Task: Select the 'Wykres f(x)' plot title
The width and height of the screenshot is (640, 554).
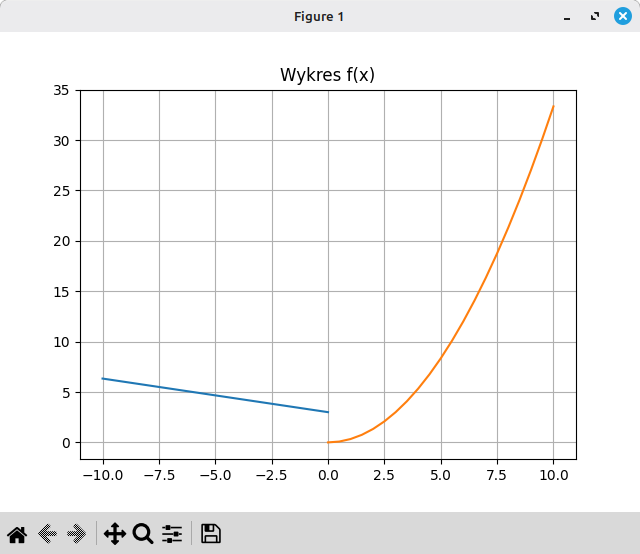Action: coord(327,75)
